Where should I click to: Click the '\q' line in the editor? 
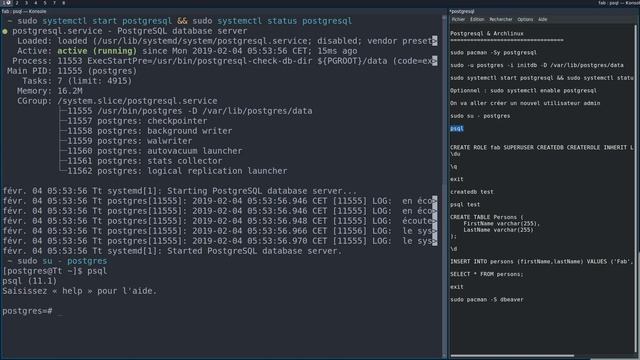point(453,167)
